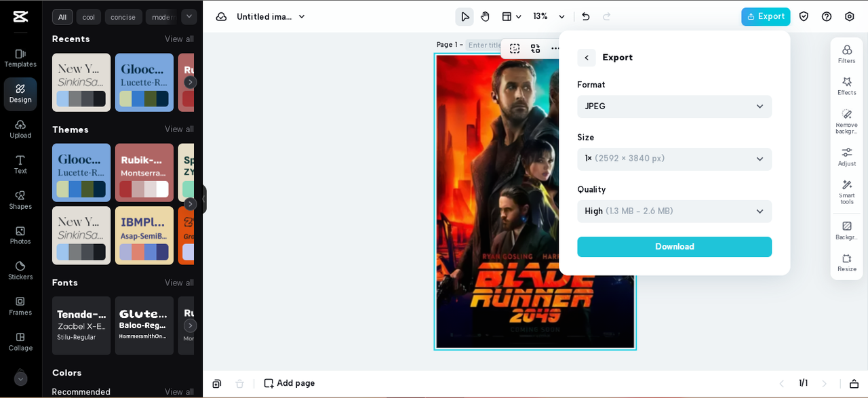
Task: Open the Frames sidebar panel
Action: point(20,306)
